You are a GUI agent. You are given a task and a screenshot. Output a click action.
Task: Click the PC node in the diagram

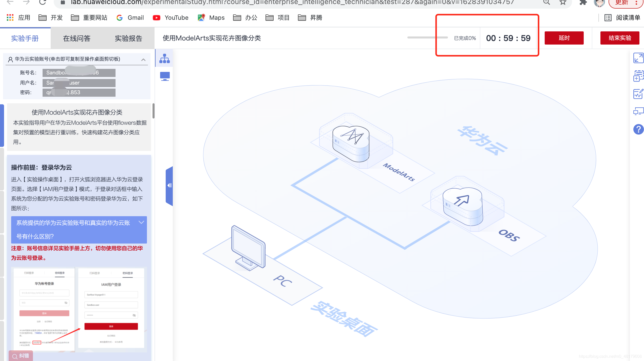pyautogui.click(x=248, y=248)
